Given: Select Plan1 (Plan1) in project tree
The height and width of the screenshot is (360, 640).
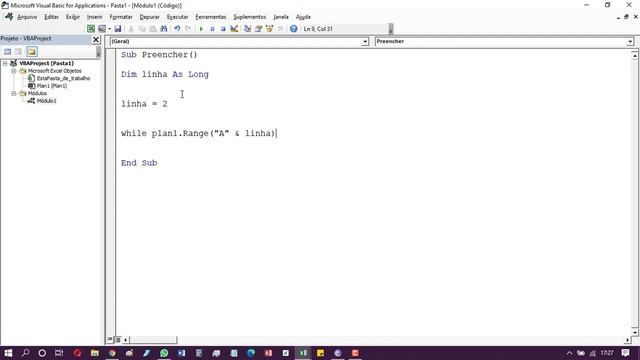Looking at the screenshot, I should pyautogui.click(x=52, y=86).
